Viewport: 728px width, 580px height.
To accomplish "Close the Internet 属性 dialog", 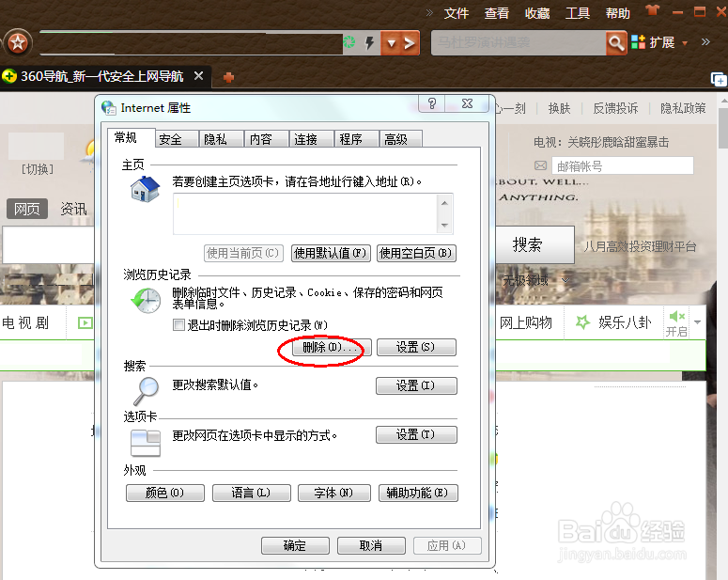I will 467,103.
